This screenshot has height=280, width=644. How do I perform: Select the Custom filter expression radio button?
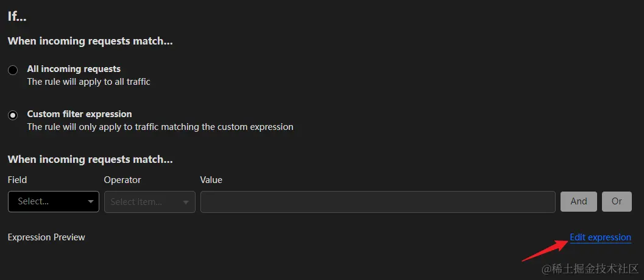[x=13, y=115]
